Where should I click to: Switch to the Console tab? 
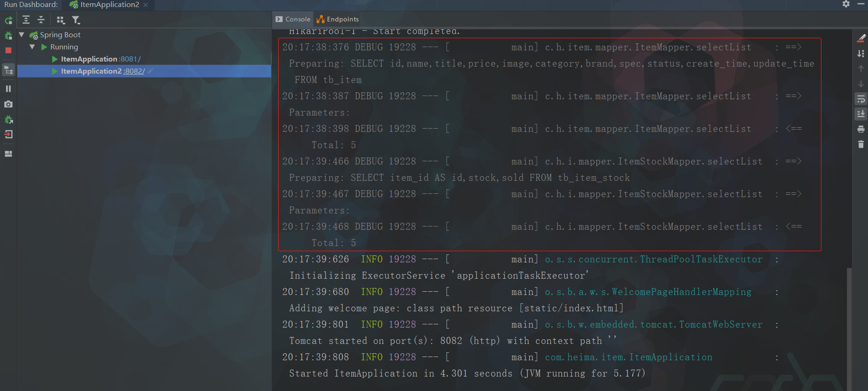293,19
